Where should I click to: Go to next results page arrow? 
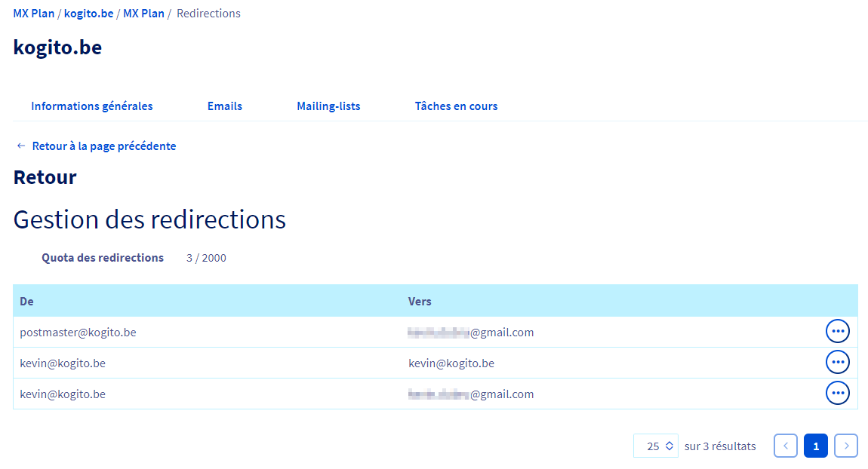click(846, 446)
